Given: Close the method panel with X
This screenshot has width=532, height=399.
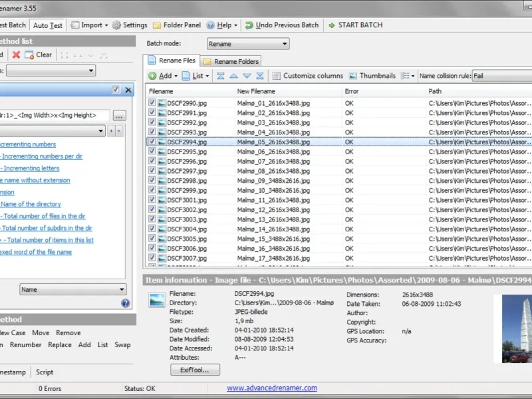Looking at the screenshot, I should pos(128,90).
